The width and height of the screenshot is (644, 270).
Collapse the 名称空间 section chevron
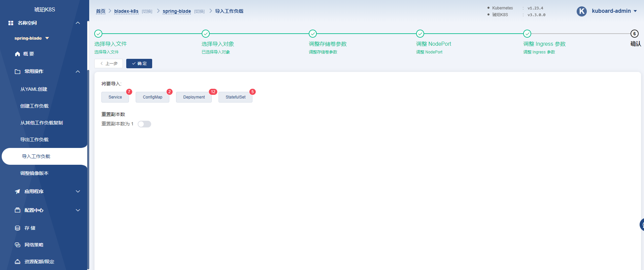[x=78, y=23]
